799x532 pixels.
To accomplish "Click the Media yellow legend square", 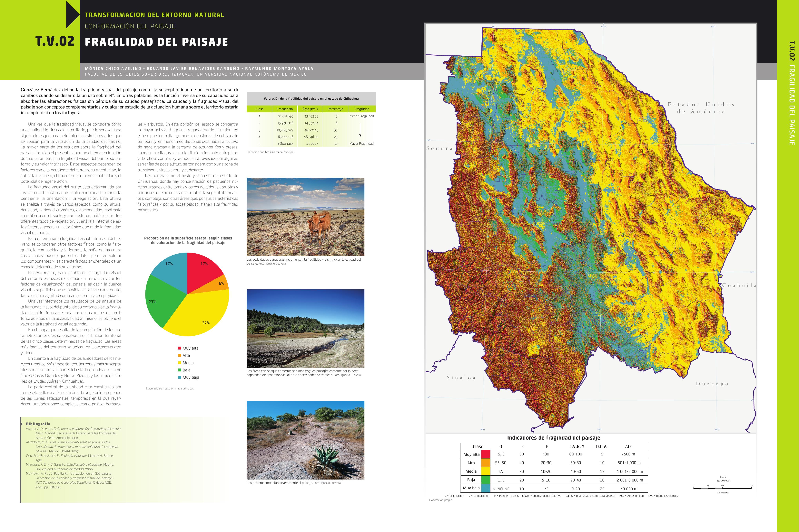I will [180, 363].
